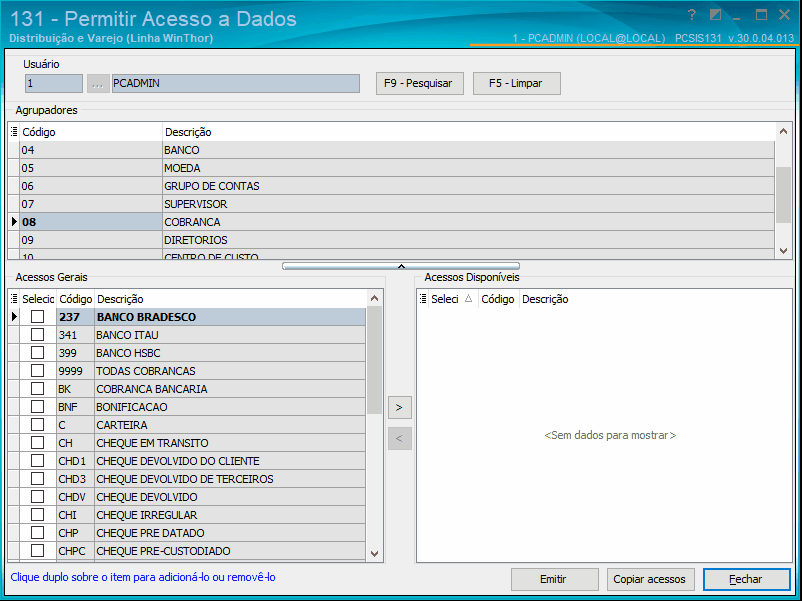
Task: Sort Acessos Gerais by Código header
Action: coord(75,299)
